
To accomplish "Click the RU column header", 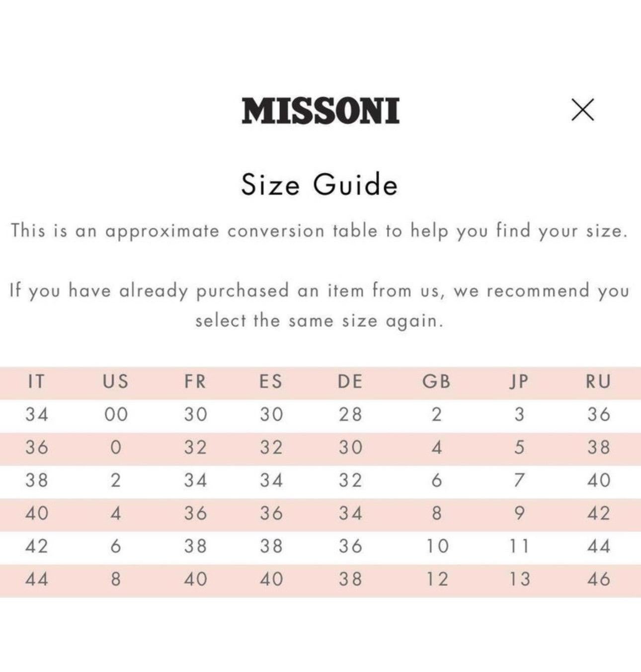I will click(598, 381).
